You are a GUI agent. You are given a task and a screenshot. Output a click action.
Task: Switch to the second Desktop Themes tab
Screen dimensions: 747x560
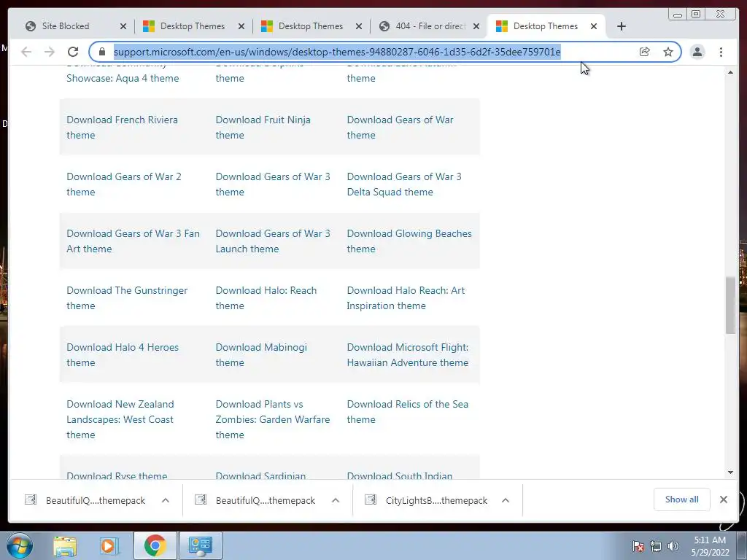(x=310, y=26)
